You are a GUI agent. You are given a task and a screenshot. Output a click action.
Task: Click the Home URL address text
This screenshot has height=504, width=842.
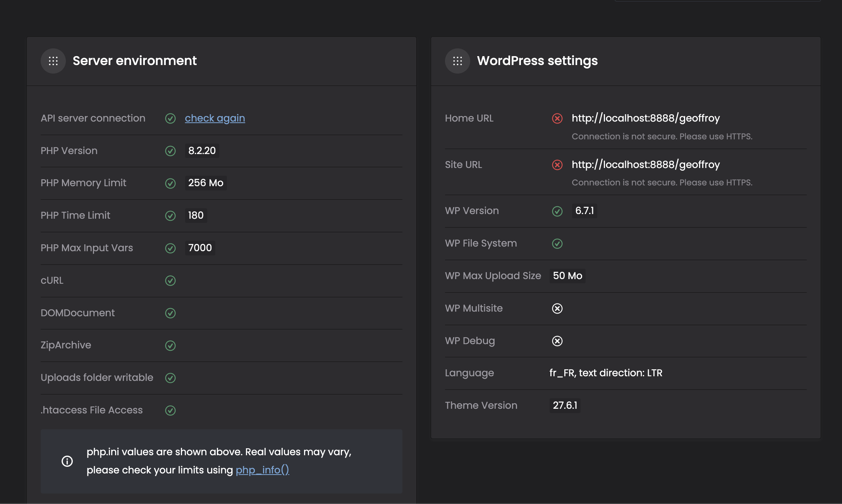(x=646, y=118)
